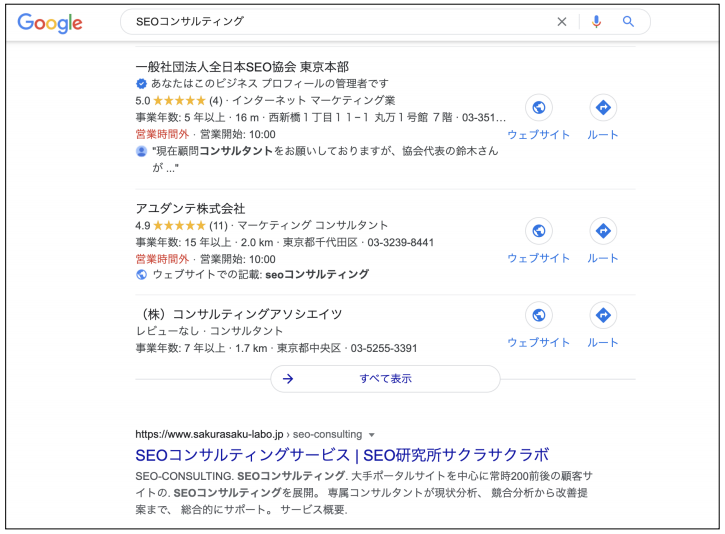Click phone number 03-5255-3391

384,348
